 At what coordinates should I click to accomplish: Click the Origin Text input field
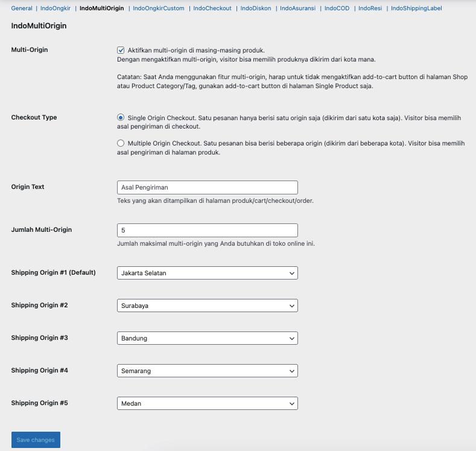point(207,187)
